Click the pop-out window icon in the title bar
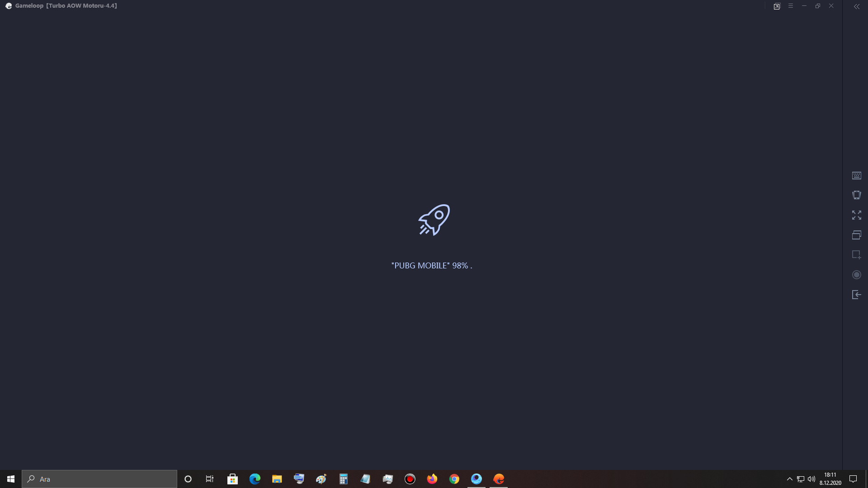This screenshot has height=488, width=868. pyautogui.click(x=777, y=6)
